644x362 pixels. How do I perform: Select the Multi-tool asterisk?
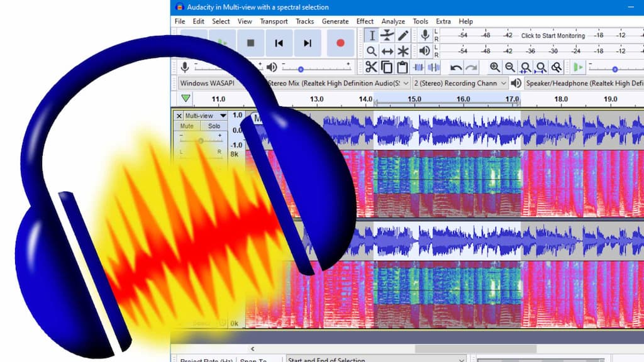[x=403, y=52]
